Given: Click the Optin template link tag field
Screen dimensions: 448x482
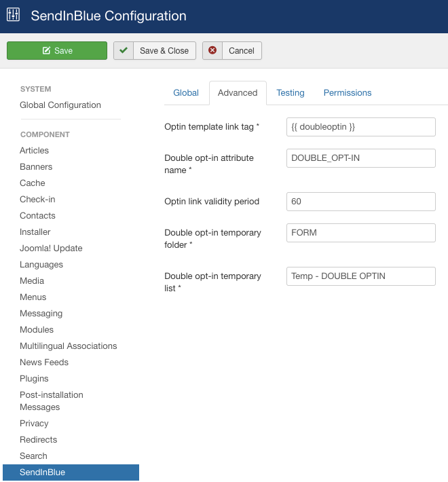Looking at the screenshot, I should pyautogui.click(x=360, y=127).
